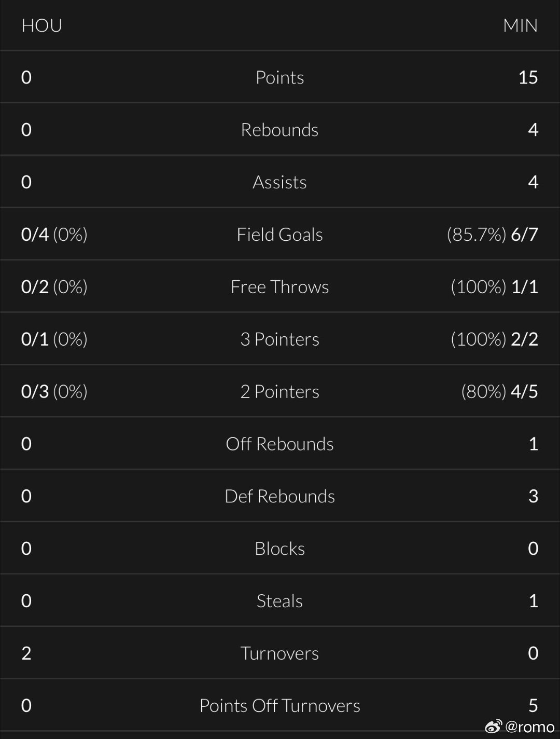Click the 2 Pointers label
The height and width of the screenshot is (739, 560).
pos(279,392)
